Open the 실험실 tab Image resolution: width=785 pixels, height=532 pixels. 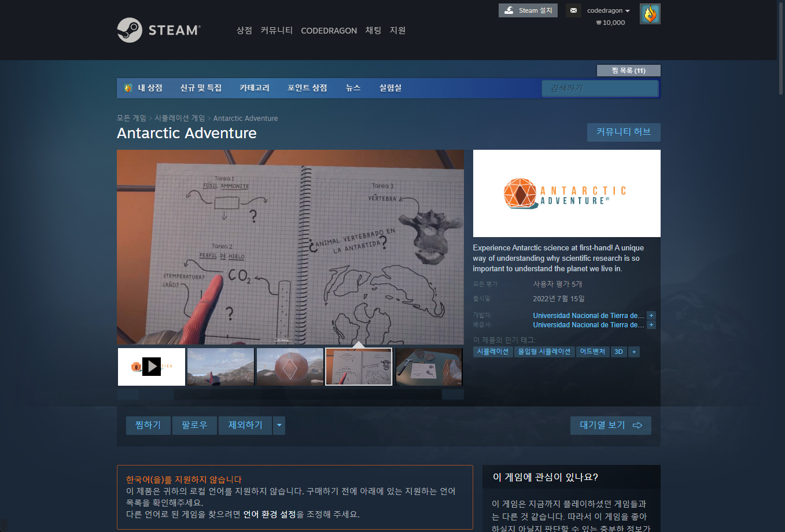point(390,88)
